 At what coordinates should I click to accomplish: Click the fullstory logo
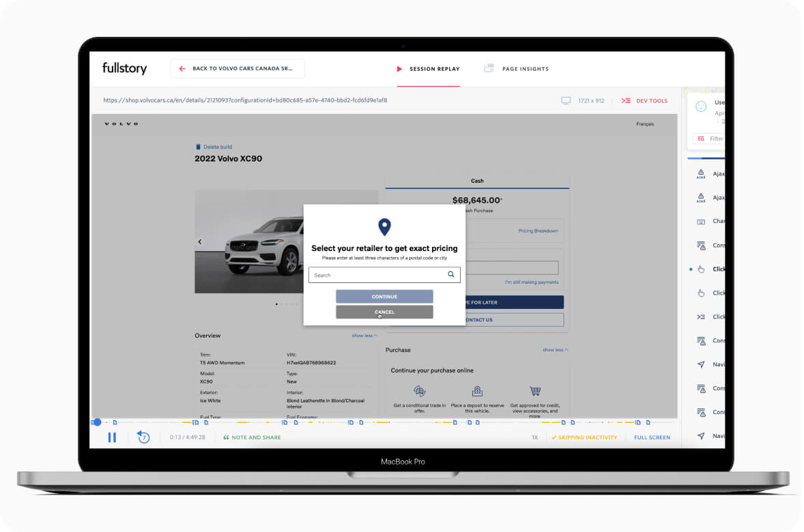coord(125,68)
